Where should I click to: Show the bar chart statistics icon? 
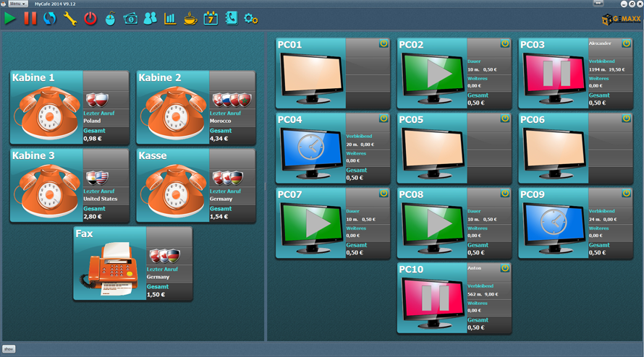pyautogui.click(x=170, y=19)
